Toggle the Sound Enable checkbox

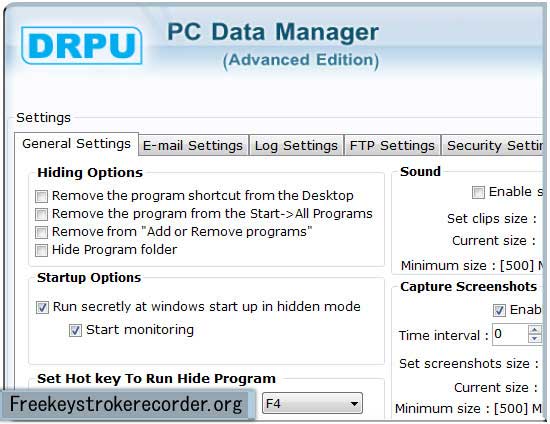click(x=478, y=192)
